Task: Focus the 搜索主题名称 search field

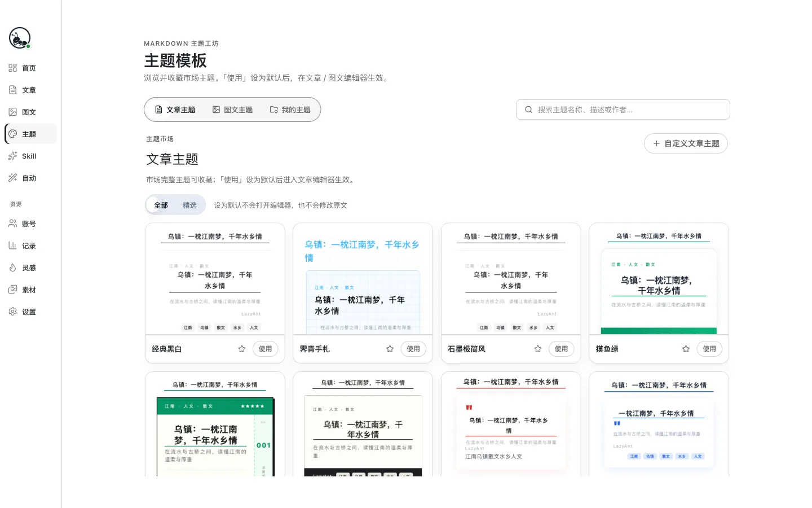Action: pos(623,110)
